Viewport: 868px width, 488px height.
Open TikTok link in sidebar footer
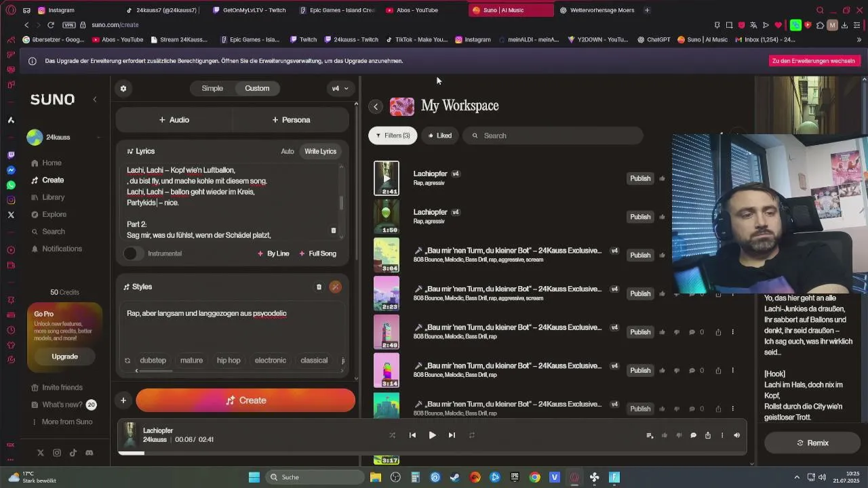73,453
